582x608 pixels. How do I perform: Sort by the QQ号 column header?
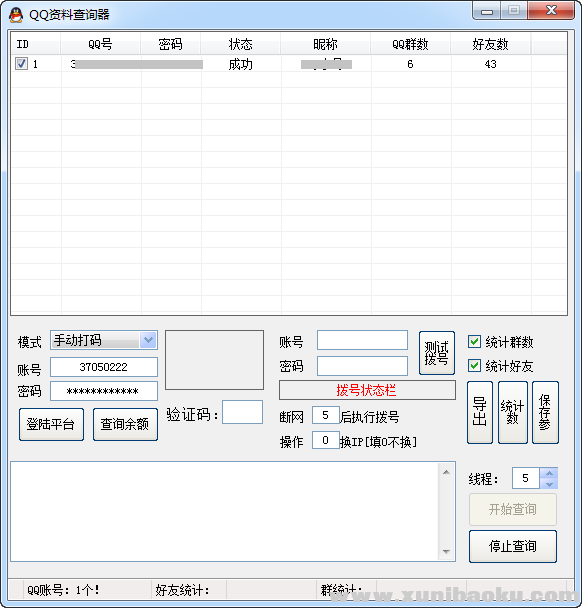(x=100, y=44)
